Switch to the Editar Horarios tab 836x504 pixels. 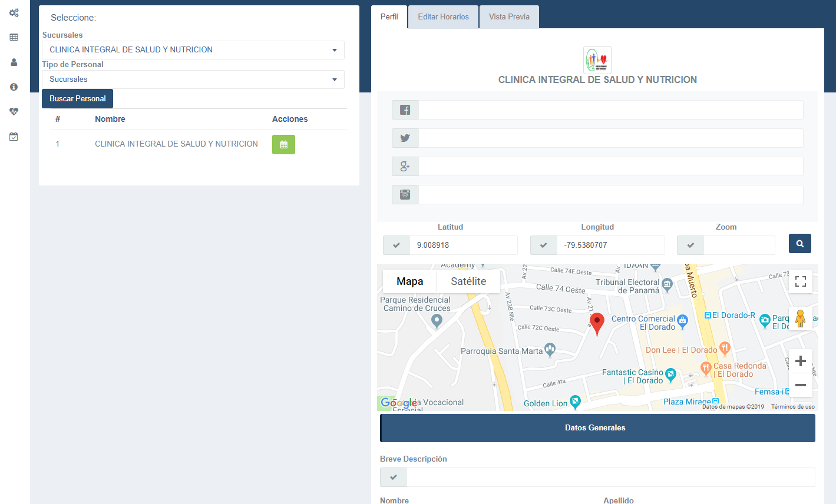click(444, 17)
